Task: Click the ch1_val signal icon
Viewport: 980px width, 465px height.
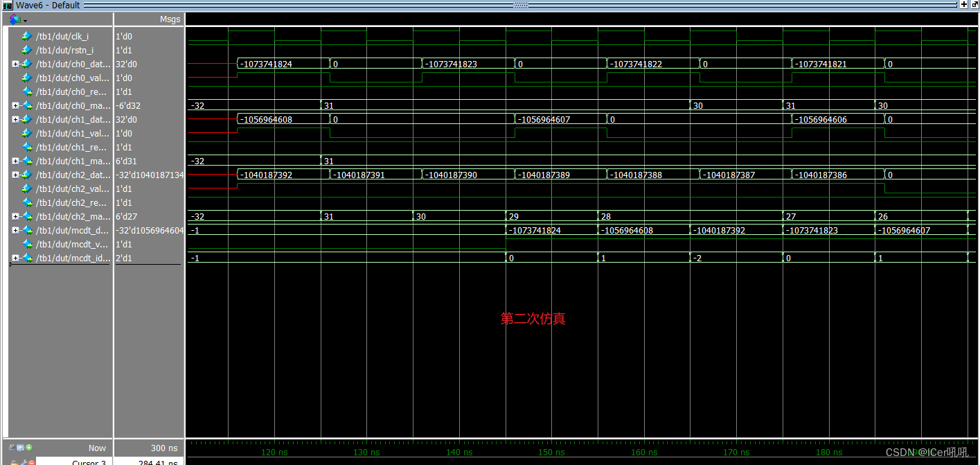Action: [x=27, y=133]
